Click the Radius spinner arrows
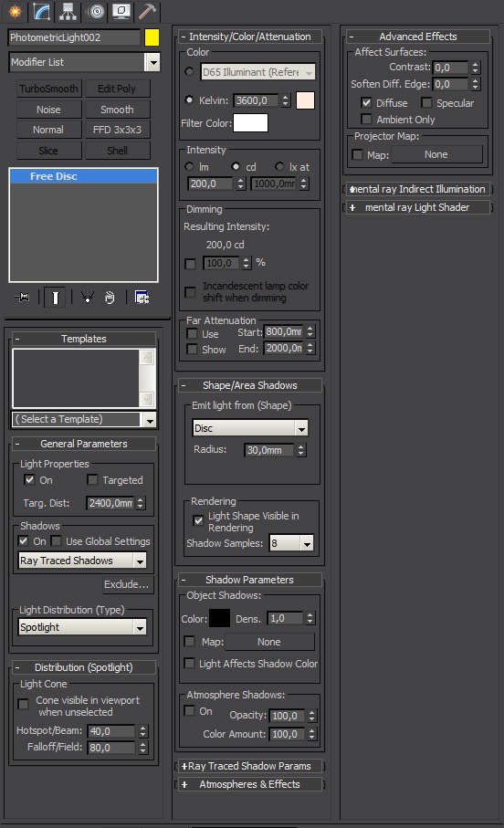 click(x=301, y=450)
